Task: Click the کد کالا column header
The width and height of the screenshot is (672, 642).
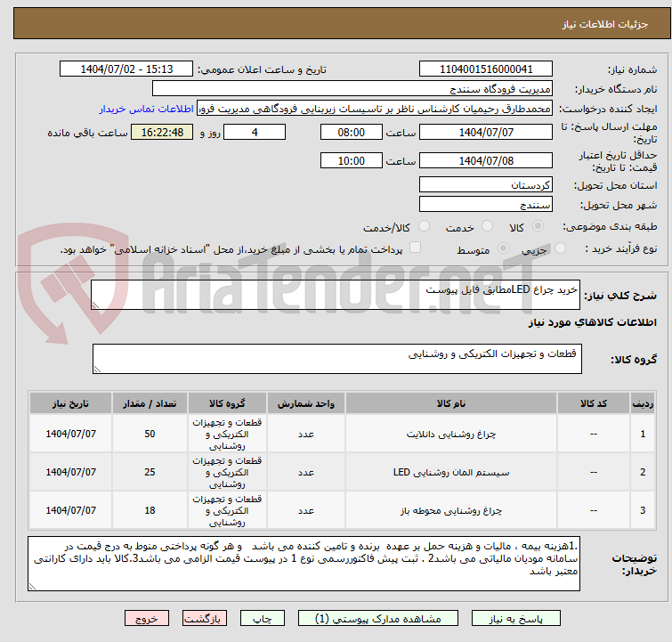Action: tap(593, 403)
